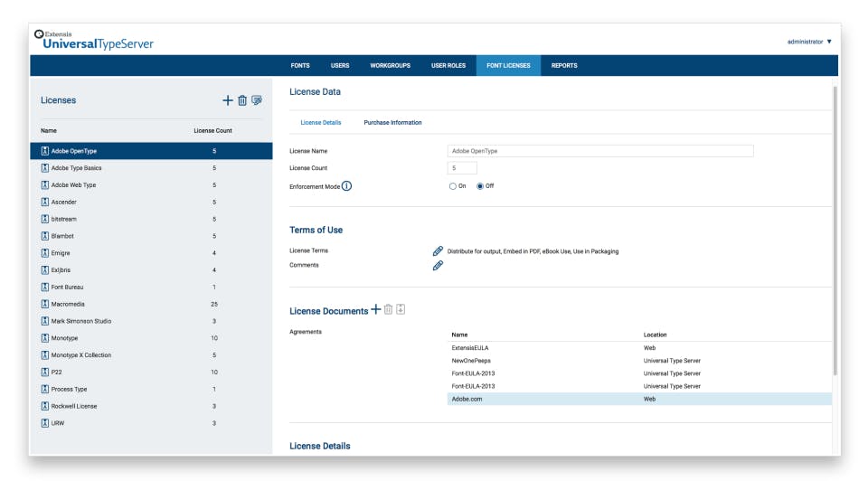Select the NewOnePeeps document row
Image resolution: width=868 pixels, height=481 pixels.
point(639,361)
